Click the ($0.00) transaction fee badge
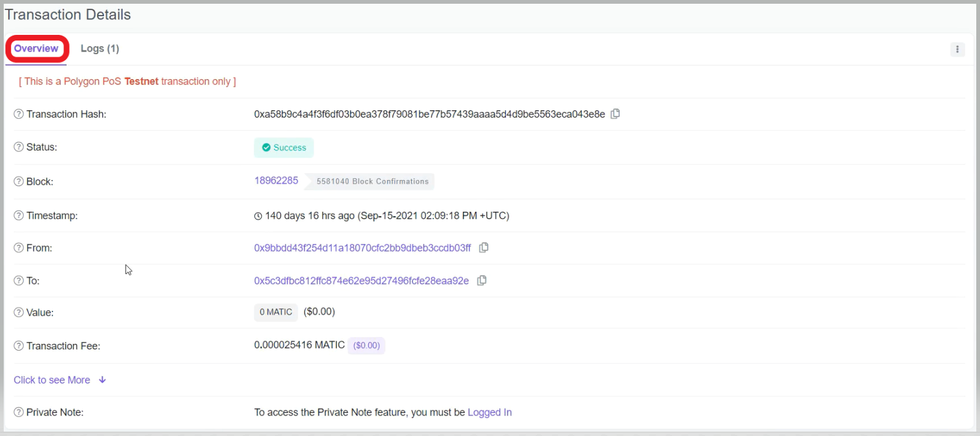The height and width of the screenshot is (436, 980). click(366, 346)
